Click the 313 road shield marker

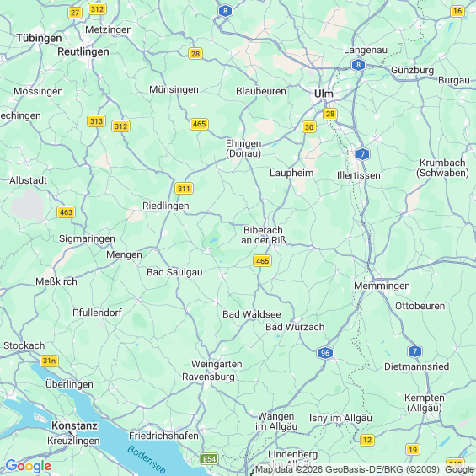(96, 121)
